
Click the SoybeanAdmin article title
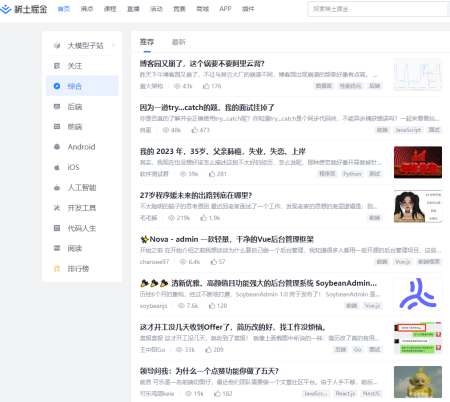258,283
